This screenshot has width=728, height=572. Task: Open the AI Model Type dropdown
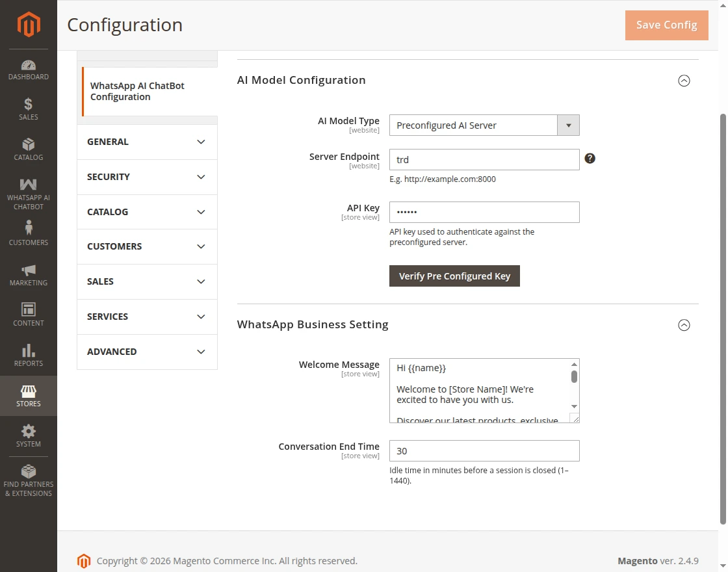484,125
